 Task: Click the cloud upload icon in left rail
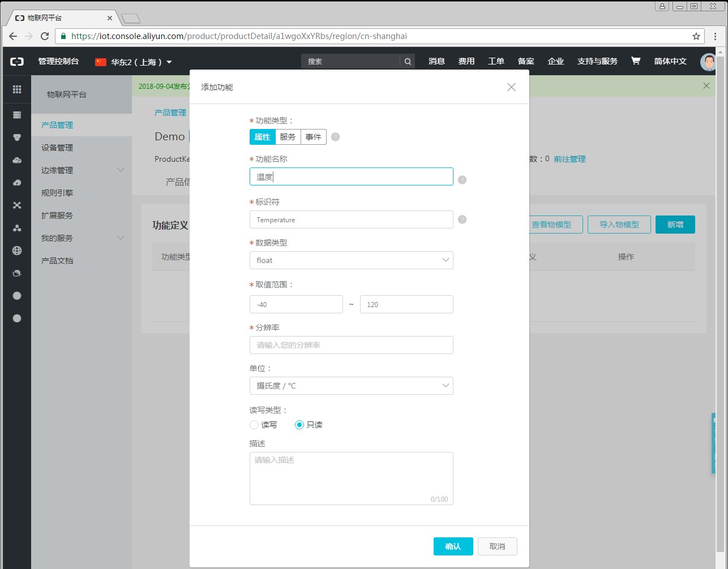tap(17, 183)
